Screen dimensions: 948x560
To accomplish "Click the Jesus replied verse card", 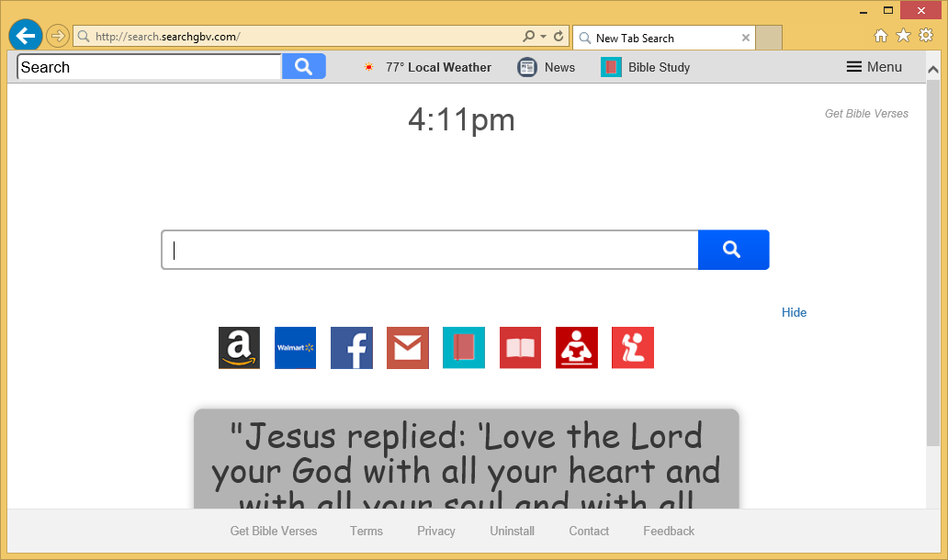I will 466,459.
